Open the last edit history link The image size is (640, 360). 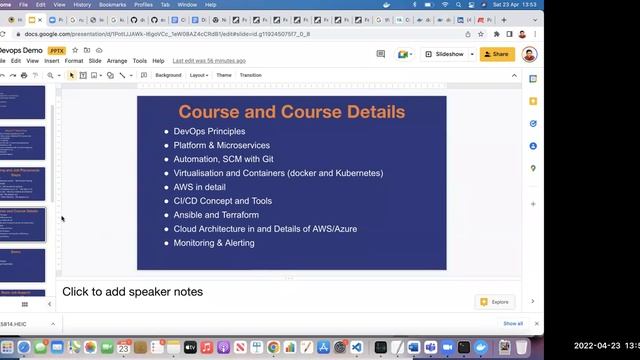click(x=209, y=61)
